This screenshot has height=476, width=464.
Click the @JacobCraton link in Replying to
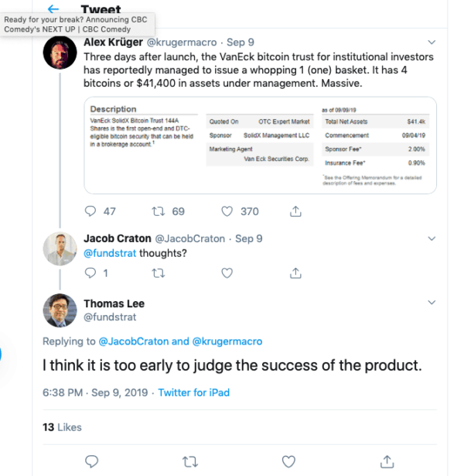(x=133, y=341)
